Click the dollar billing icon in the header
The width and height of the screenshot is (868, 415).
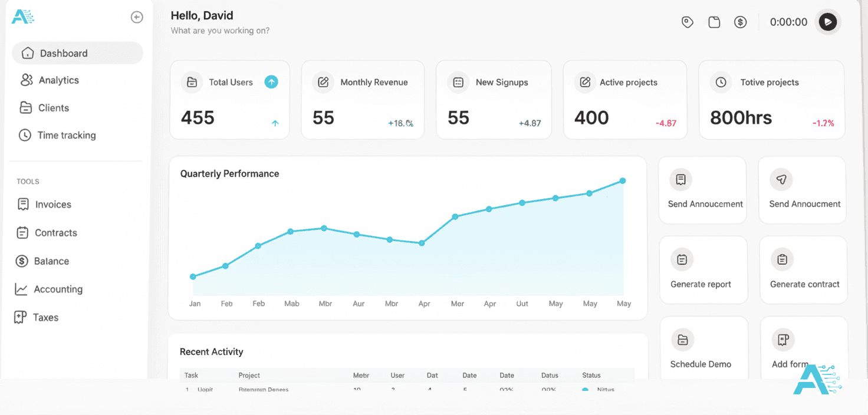(x=740, y=21)
